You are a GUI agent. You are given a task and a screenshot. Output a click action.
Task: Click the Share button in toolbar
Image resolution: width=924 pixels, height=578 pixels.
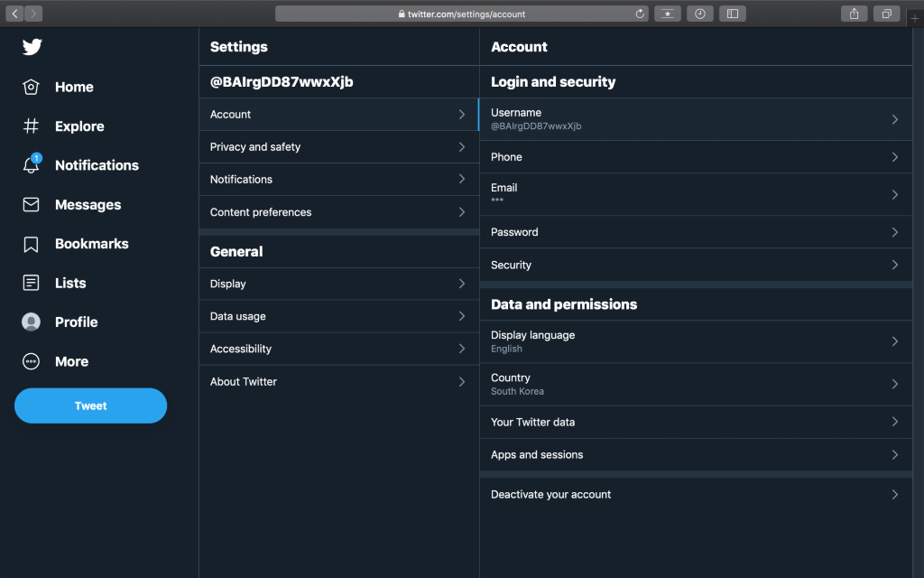pyautogui.click(x=854, y=14)
